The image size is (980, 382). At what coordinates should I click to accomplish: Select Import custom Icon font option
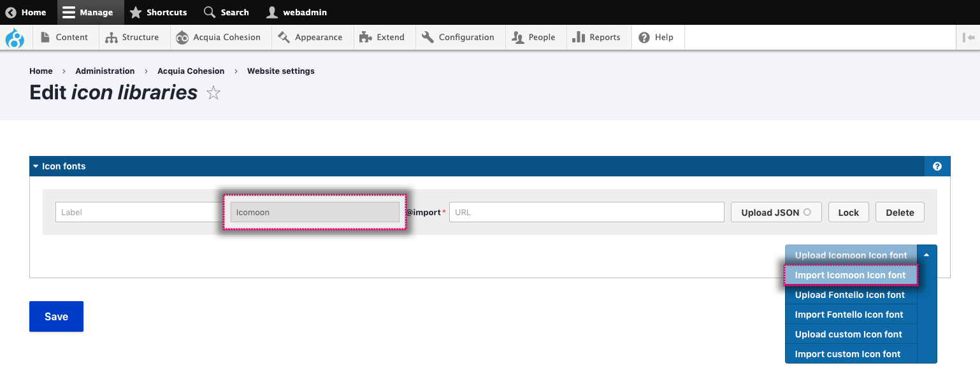851,354
